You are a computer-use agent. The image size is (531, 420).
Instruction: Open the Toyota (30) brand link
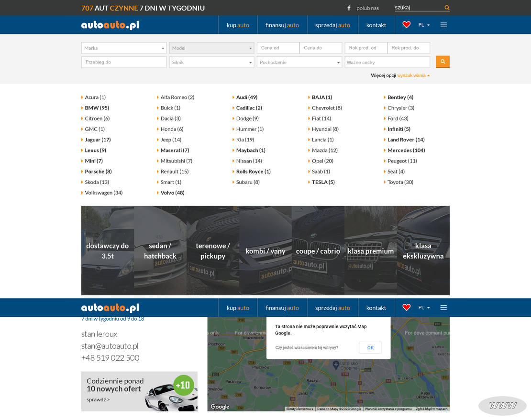coord(400,182)
